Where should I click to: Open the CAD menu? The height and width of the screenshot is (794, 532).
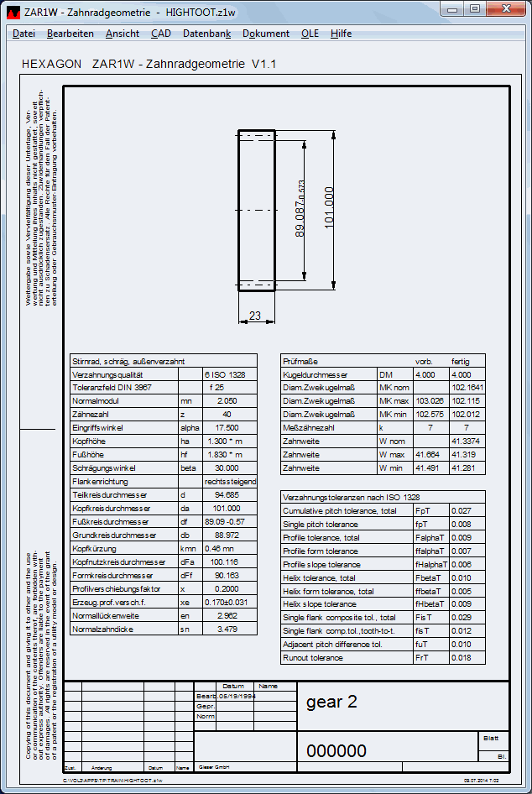click(161, 34)
